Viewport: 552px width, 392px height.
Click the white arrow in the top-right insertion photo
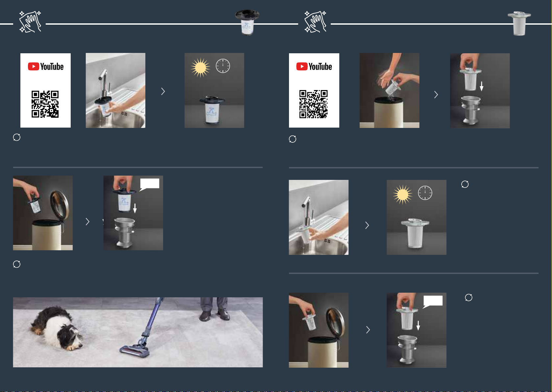(x=481, y=86)
